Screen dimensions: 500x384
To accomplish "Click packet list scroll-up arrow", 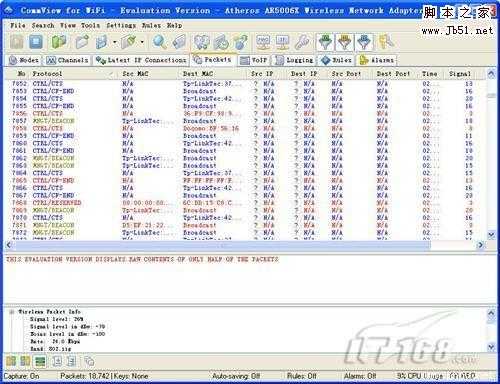I will [x=491, y=74].
